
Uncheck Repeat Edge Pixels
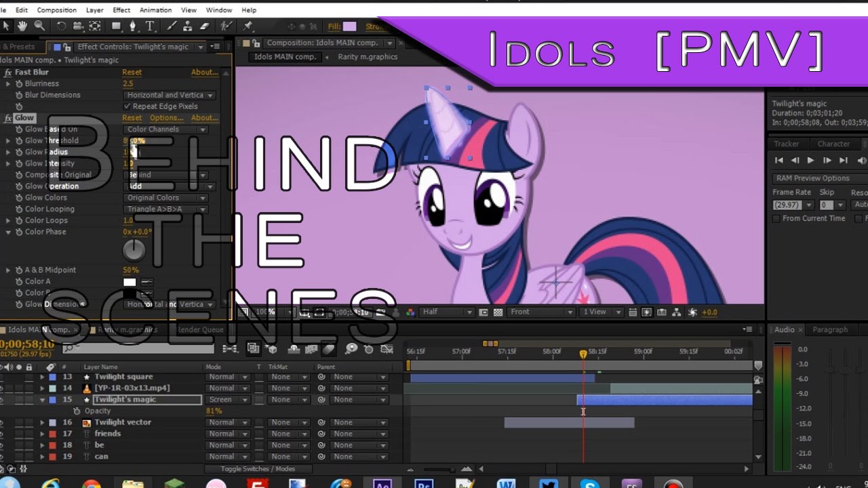tap(127, 106)
